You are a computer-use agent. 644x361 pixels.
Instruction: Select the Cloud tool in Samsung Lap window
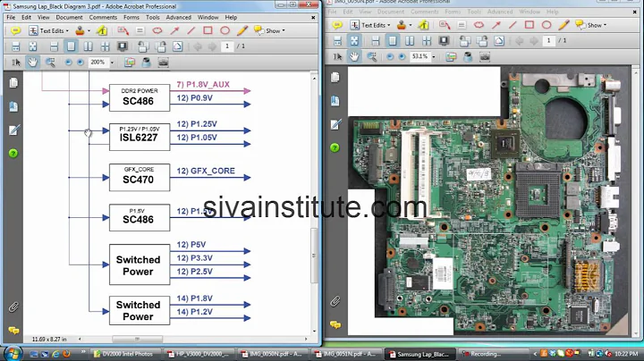(157, 30)
